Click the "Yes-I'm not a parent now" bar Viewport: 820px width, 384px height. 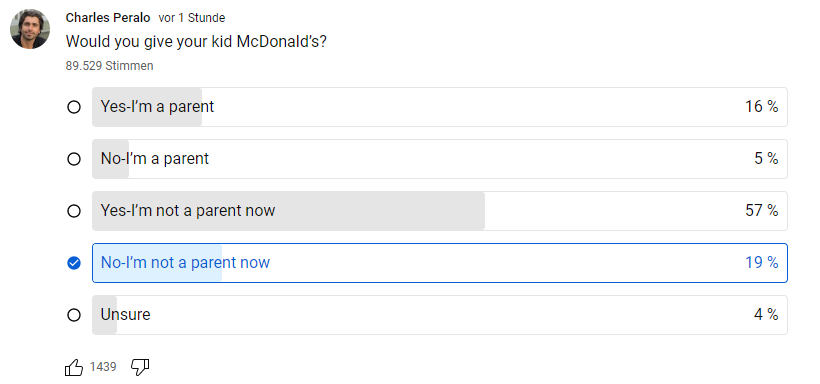click(440, 211)
